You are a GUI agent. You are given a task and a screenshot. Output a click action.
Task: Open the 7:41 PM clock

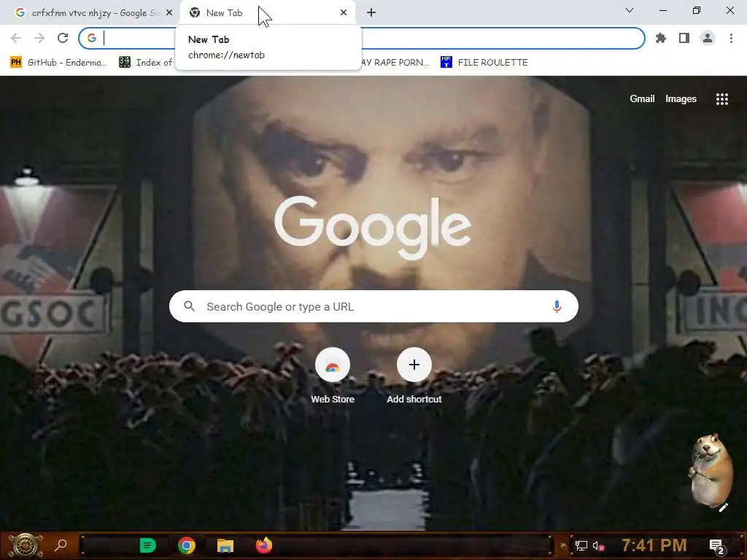coord(654,545)
